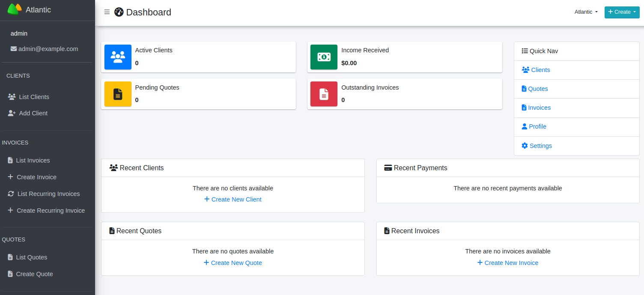Go to List Recurring Invoices in the sidebar
The width and height of the screenshot is (644, 295).
click(x=48, y=194)
